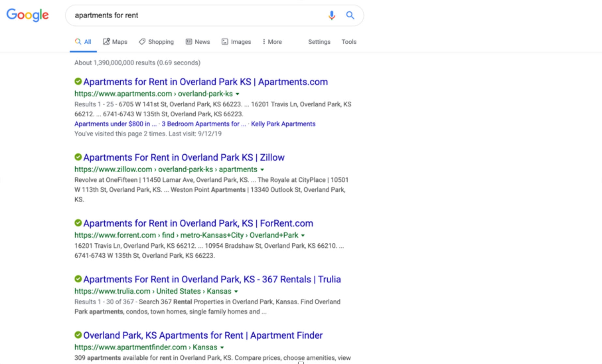Open Apartments.com Overland Park result title

(x=205, y=82)
